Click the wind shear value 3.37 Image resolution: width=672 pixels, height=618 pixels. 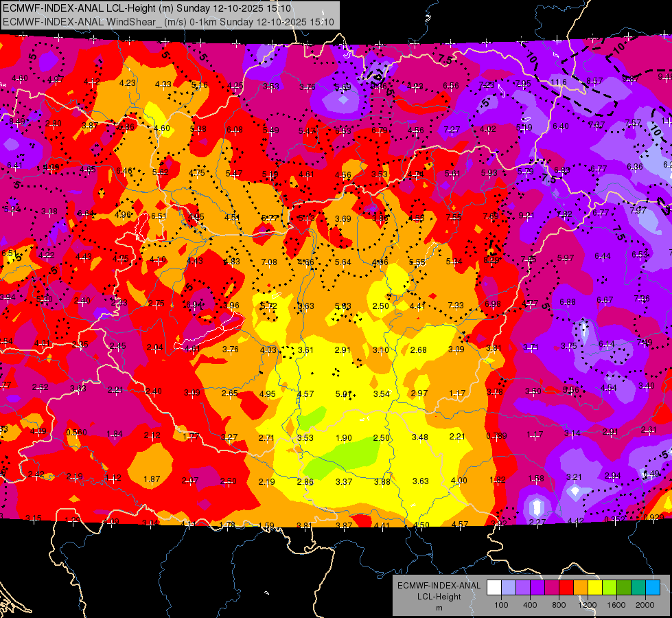344,482
